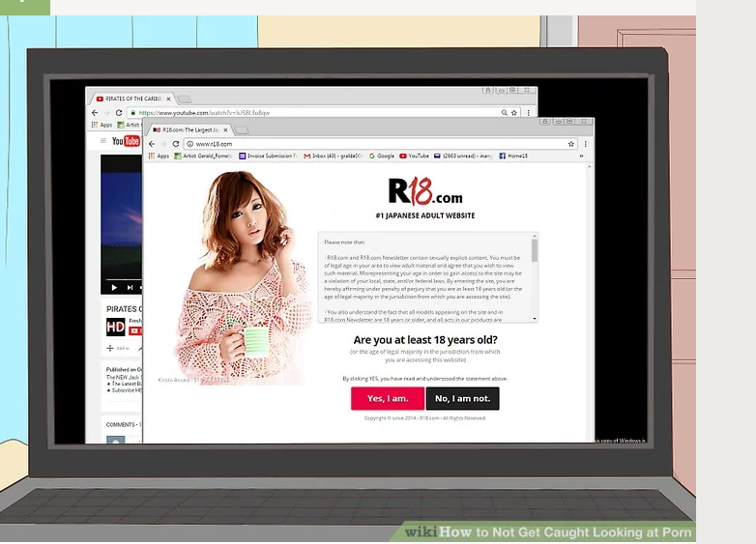Screen dimensions: 756x544
Task: Click the disclaimer text box scrollbar thumb
Action: click(x=535, y=250)
